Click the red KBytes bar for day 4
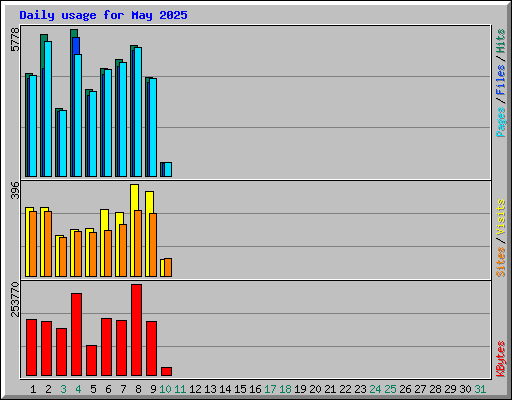Screen dimensions: 512x400 coord(76,335)
